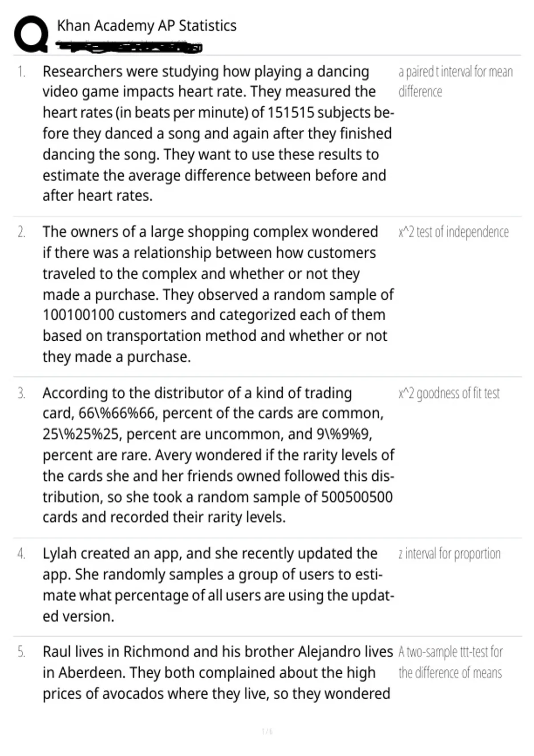Click the z interval for proportion answer
Image resolution: width=534 pixels, height=756 pixels.
[x=449, y=554]
